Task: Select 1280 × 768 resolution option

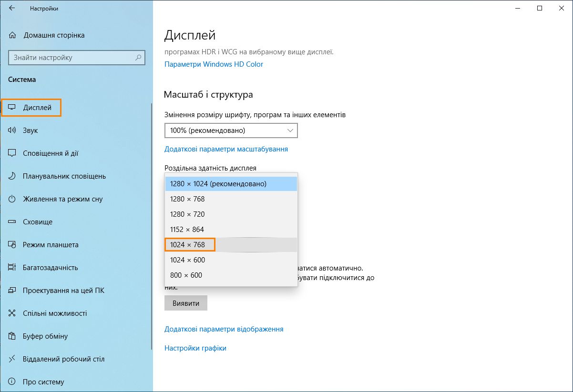Action: pos(231,199)
